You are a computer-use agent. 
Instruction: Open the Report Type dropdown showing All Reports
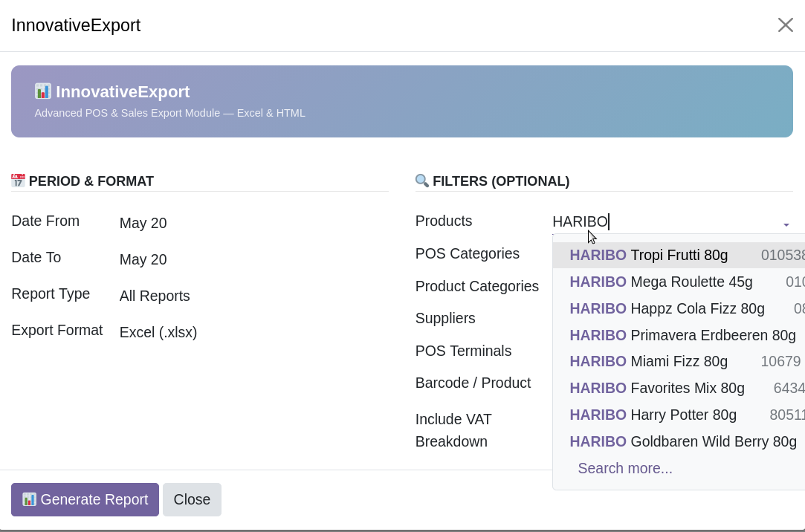(155, 296)
